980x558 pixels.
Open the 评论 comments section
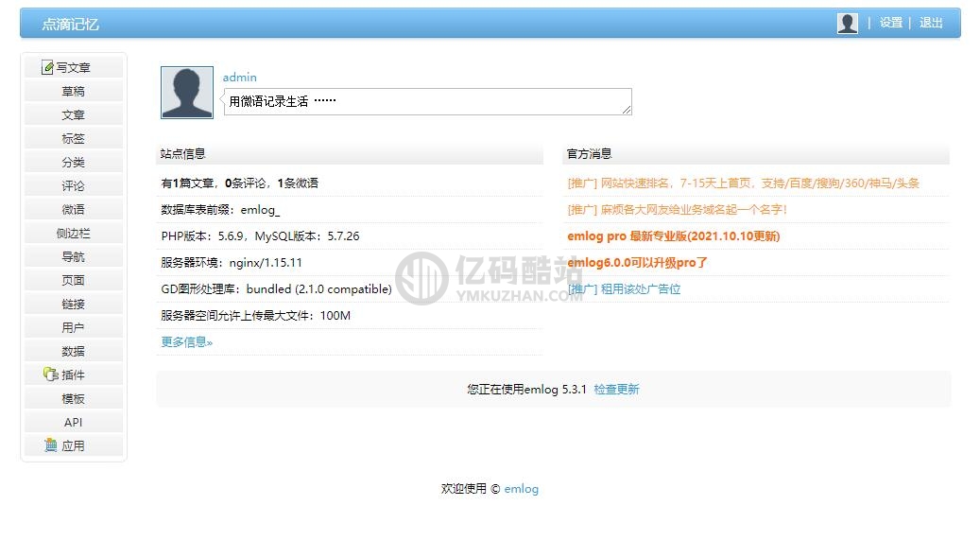click(73, 185)
